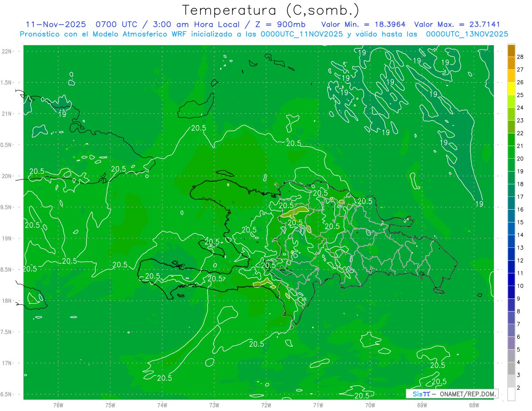Click 'Valor Min. = 18.3964' text
This screenshot has width=532, height=411.
click(x=363, y=24)
